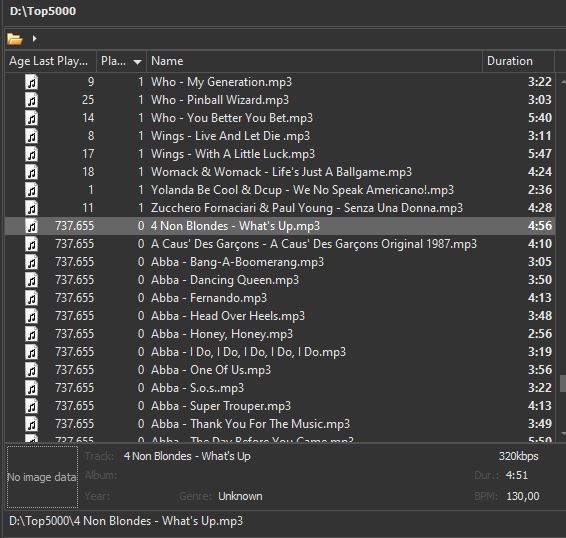Sort by the Duration column header
Viewport: 566px width, 538px height.
518,61
